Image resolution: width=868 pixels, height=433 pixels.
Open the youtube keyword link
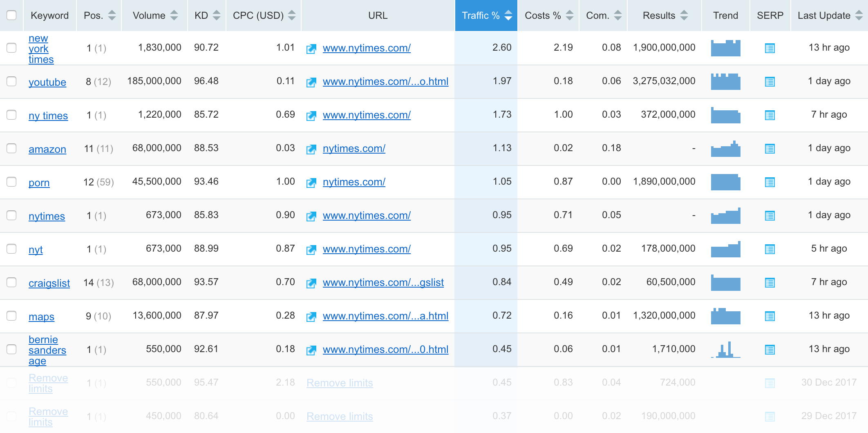(47, 82)
